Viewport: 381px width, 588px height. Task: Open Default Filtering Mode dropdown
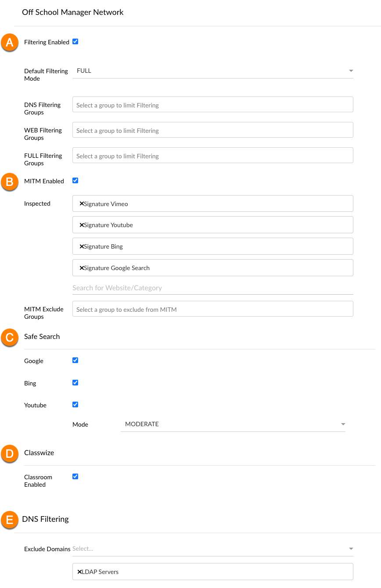213,71
